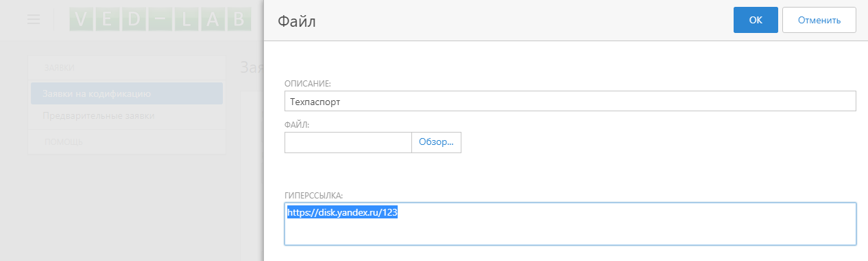The image size is (868, 261).
Task: Collapse the ЗАЯВКИ sidebar section
Action: point(127,68)
